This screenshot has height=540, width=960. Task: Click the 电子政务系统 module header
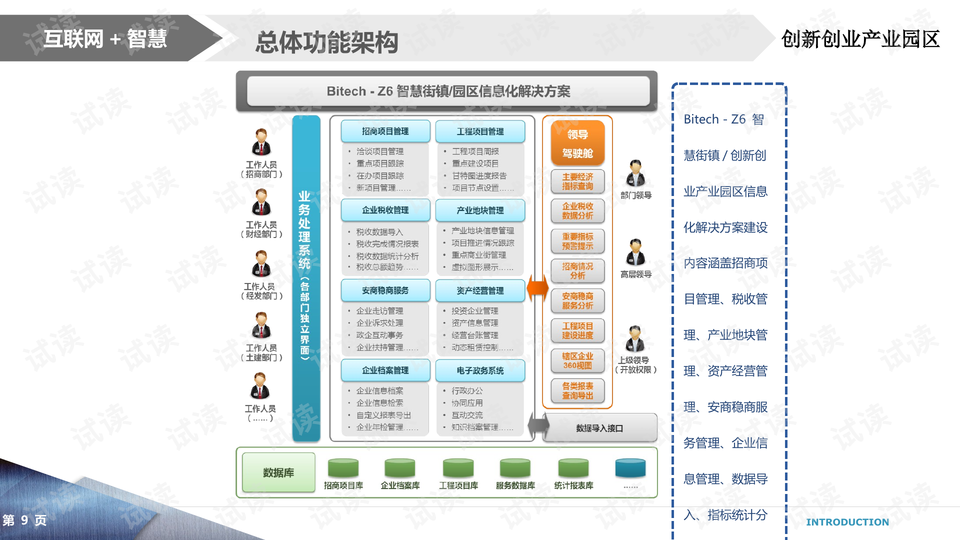480,370
